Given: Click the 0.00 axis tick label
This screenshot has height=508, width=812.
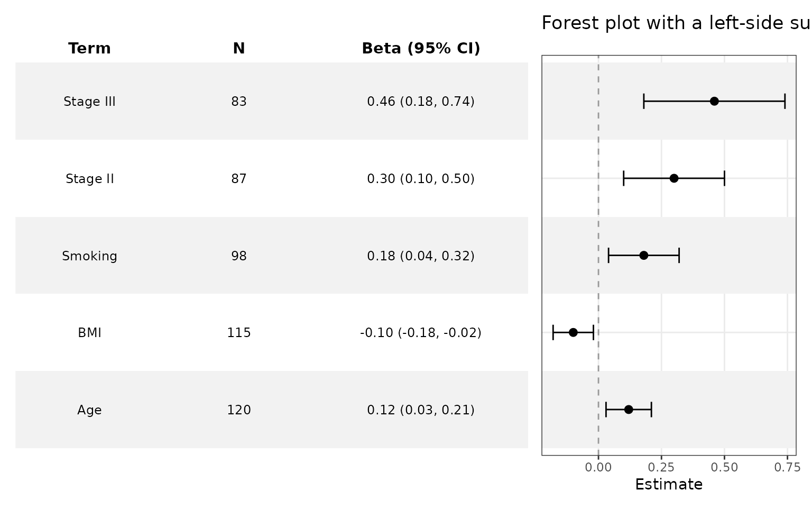Looking at the screenshot, I should (598, 468).
